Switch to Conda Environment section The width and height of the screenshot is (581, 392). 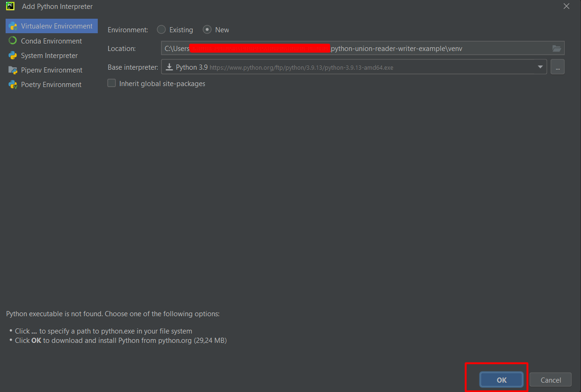(x=51, y=41)
